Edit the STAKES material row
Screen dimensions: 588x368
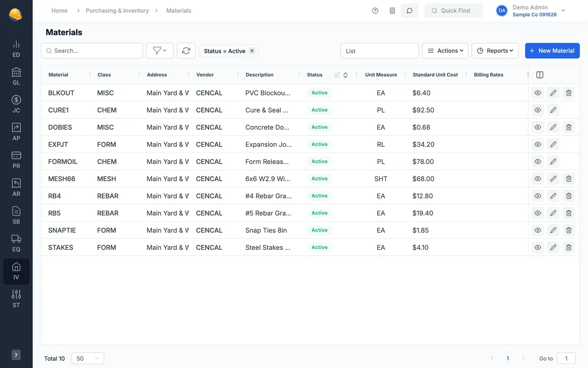553,247
